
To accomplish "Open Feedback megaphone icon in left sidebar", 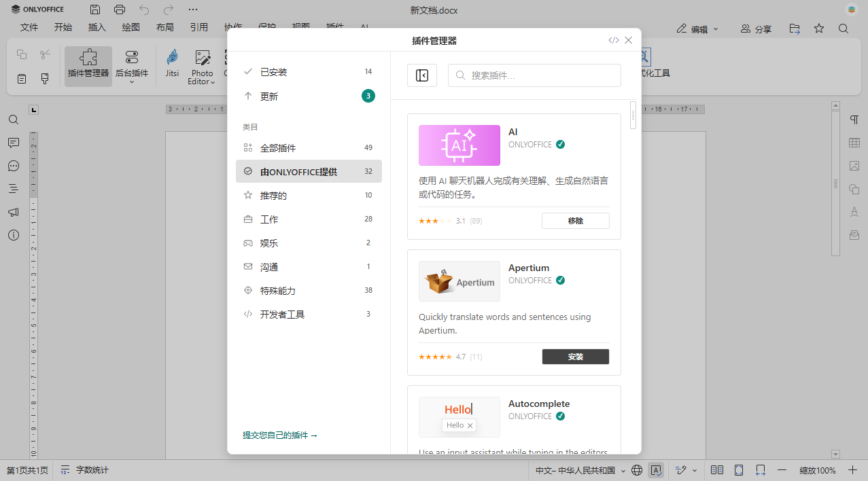I will pos(14,212).
